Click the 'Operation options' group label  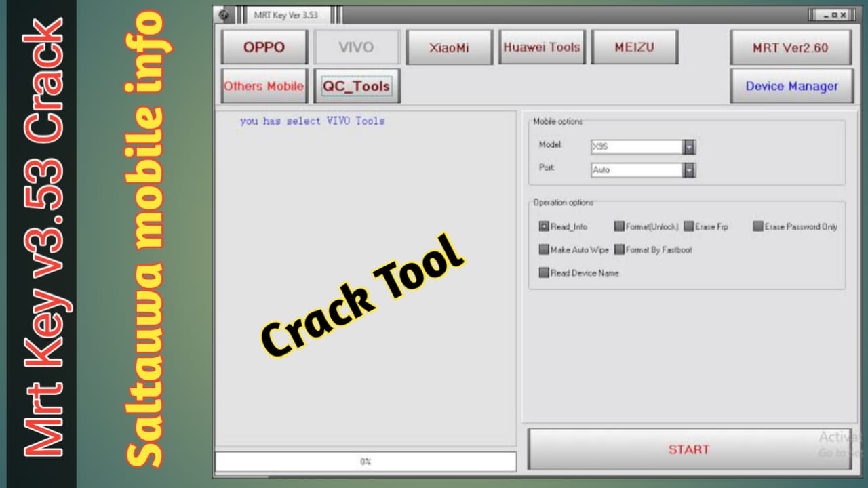[x=563, y=203]
